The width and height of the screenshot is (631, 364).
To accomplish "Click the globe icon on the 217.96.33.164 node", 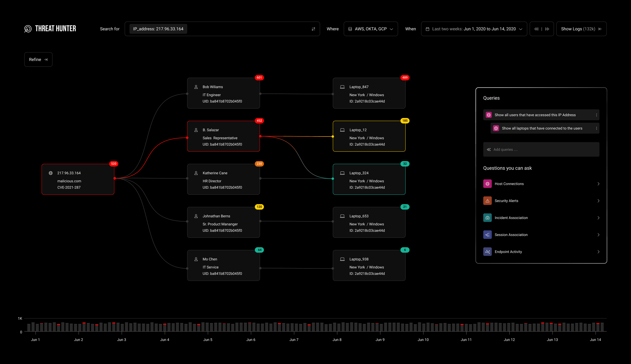I will click(51, 173).
